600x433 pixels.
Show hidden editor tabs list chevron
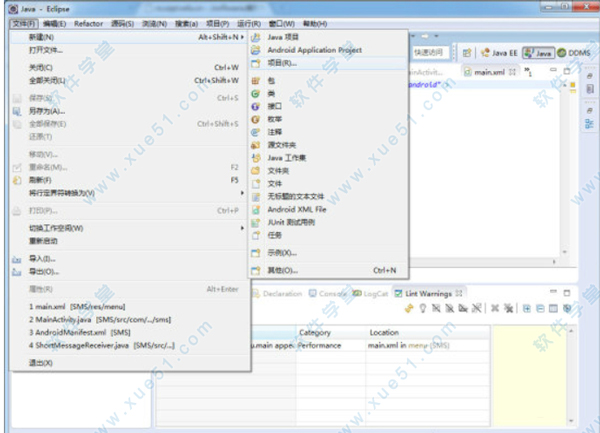(x=528, y=72)
